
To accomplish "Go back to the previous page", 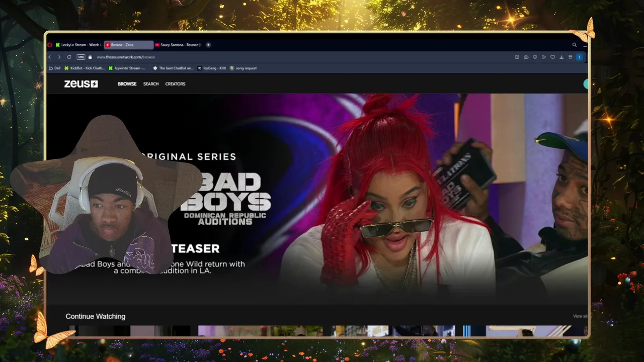I will click(50, 57).
